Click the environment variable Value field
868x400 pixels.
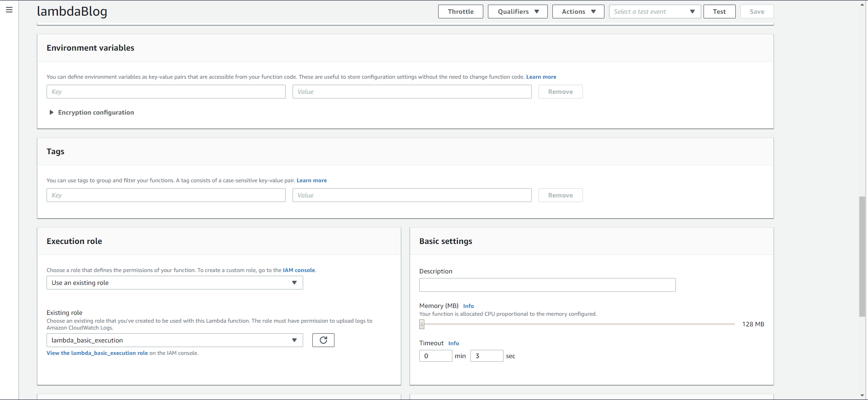(411, 92)
